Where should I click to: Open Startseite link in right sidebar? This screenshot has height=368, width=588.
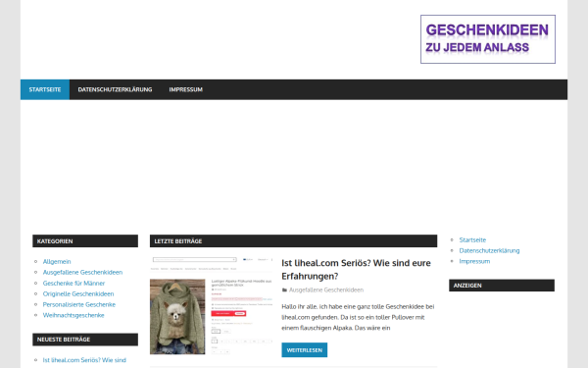[472, 239]
